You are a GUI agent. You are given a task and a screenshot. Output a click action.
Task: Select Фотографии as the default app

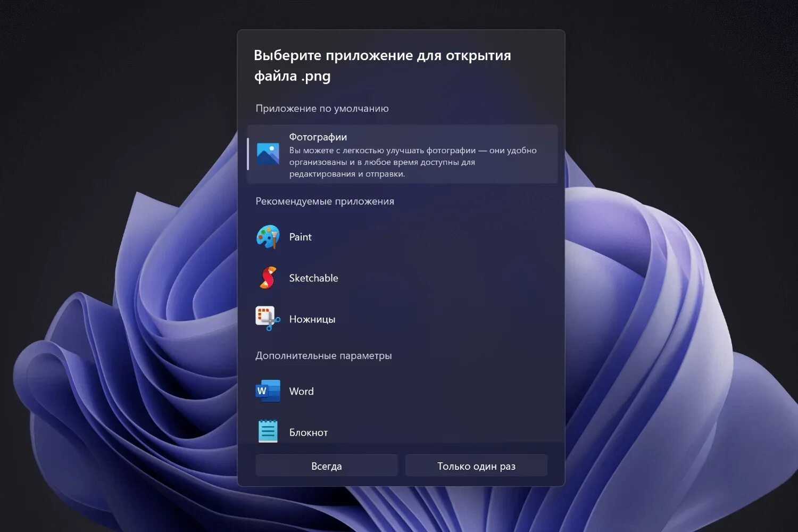click(x=402, y=154)
